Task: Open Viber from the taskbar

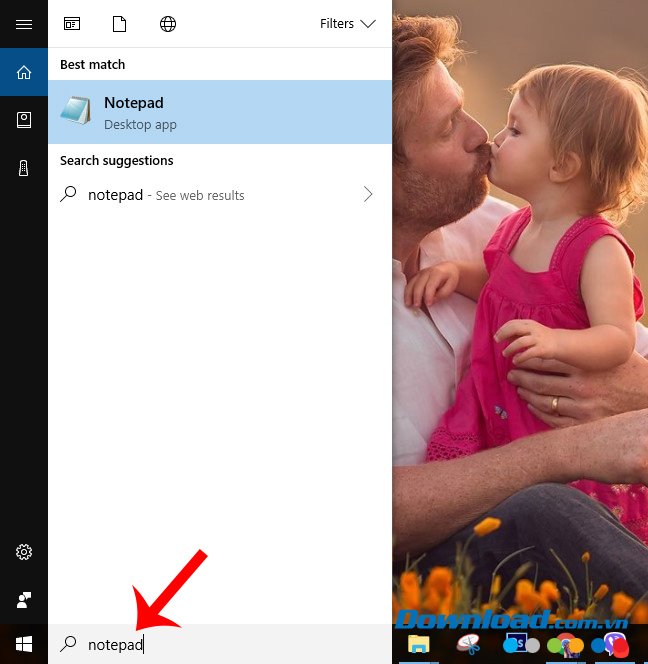Action: point(613,645)
